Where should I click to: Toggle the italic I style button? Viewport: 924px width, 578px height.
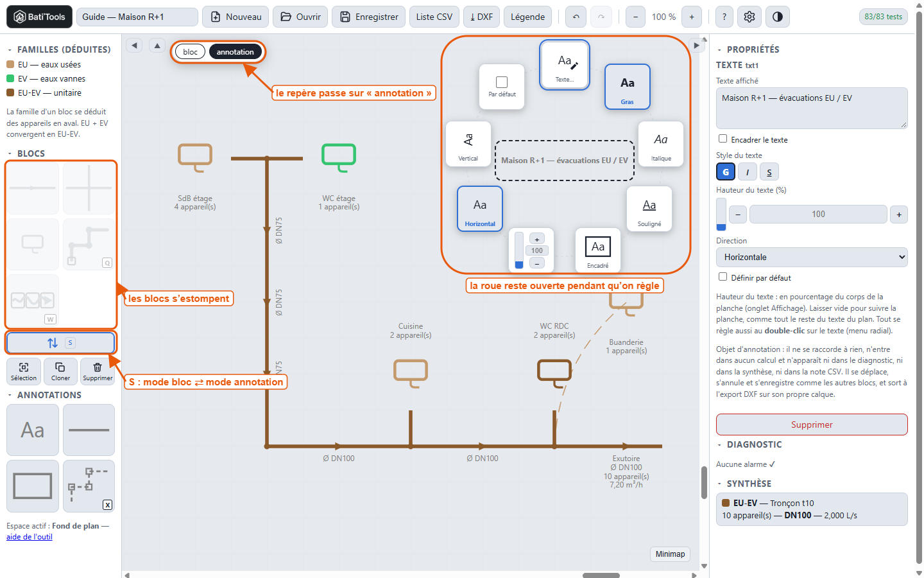tap(748, 171)
